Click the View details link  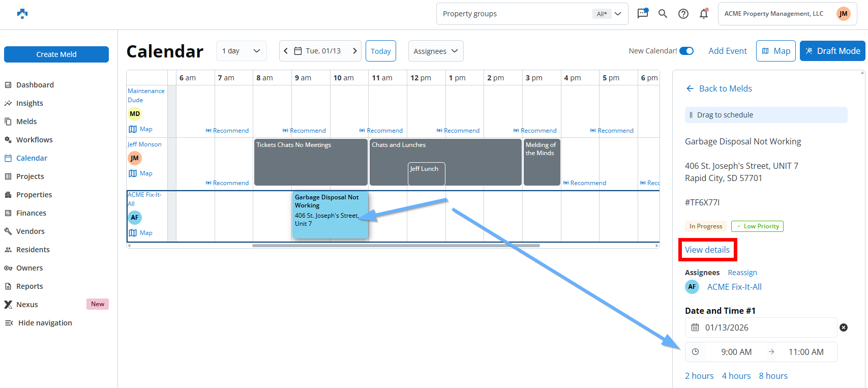pyautogui.click(x=707, y=250)
